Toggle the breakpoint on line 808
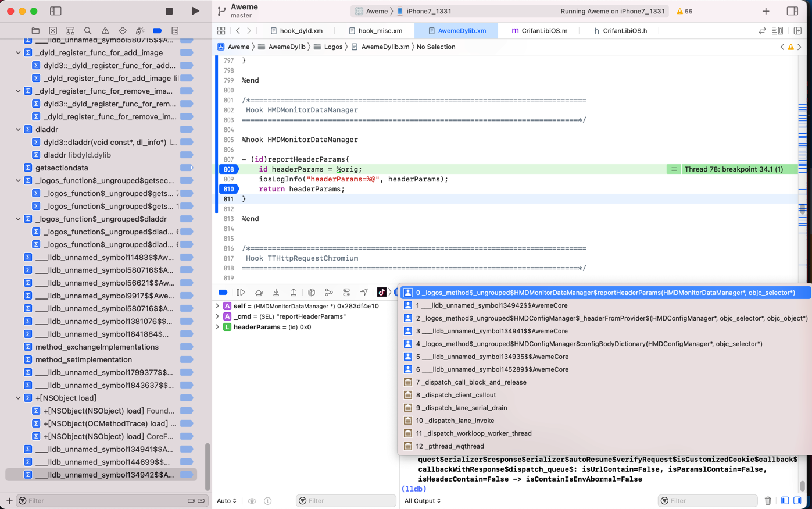 coord(228,169)
